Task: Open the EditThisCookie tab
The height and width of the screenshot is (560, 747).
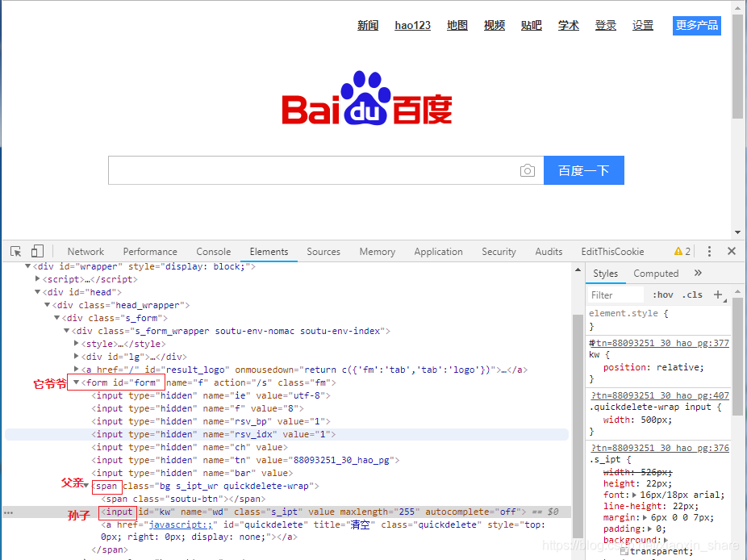Action: tap(612, 252)
